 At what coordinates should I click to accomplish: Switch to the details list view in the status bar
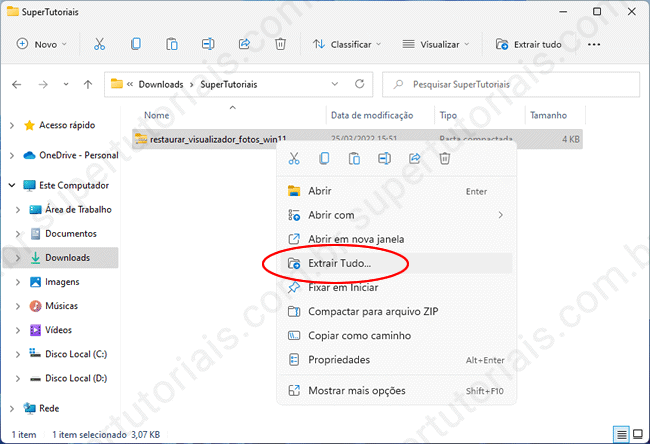point(622,434)
